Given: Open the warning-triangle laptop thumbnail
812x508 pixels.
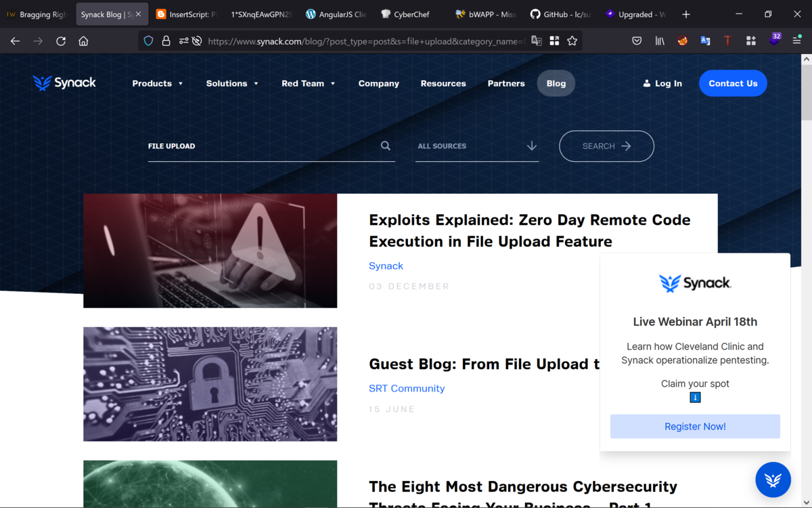Looking at the screenshot, I should click(x=210, y=251).
